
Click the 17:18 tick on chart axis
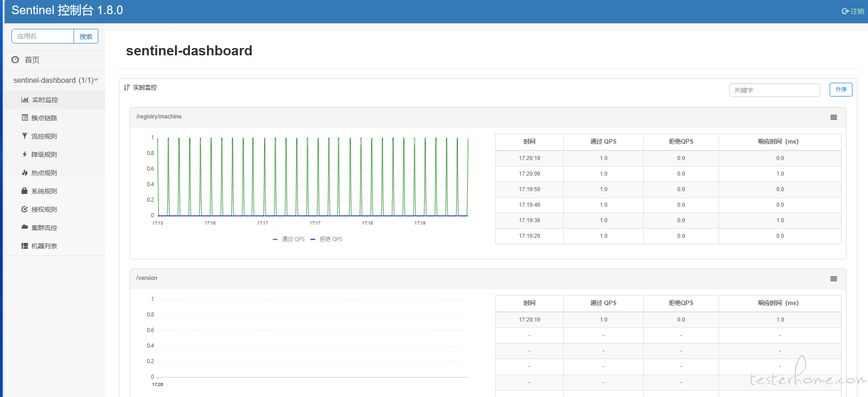pyautogui.click(x=367, y=223)
